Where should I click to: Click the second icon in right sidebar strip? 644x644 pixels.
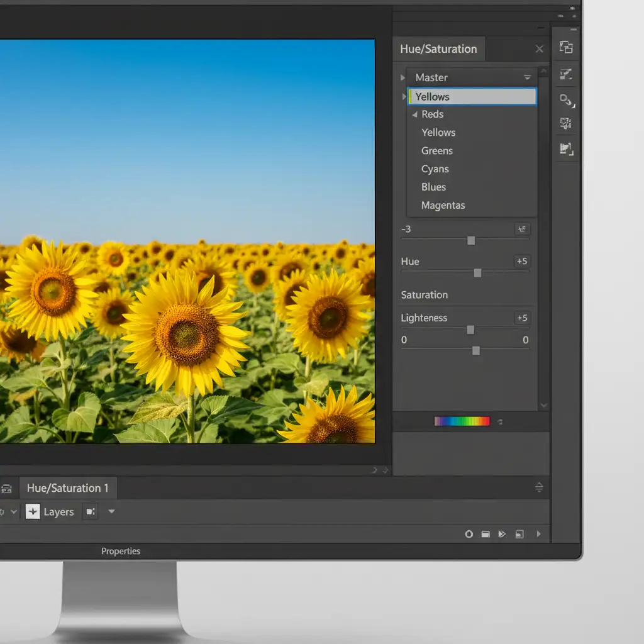click(566, 74)
